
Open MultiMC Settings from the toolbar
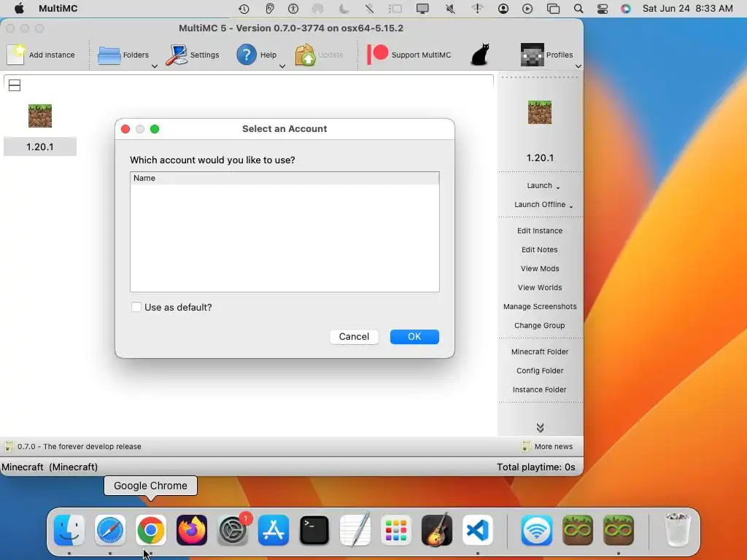point(193,55)
